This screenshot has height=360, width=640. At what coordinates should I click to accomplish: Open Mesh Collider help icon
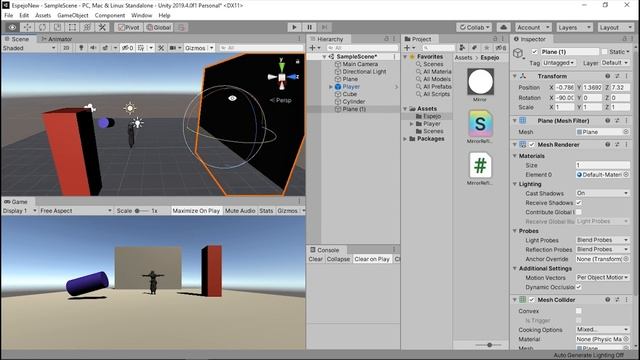[x=608, y=300]
